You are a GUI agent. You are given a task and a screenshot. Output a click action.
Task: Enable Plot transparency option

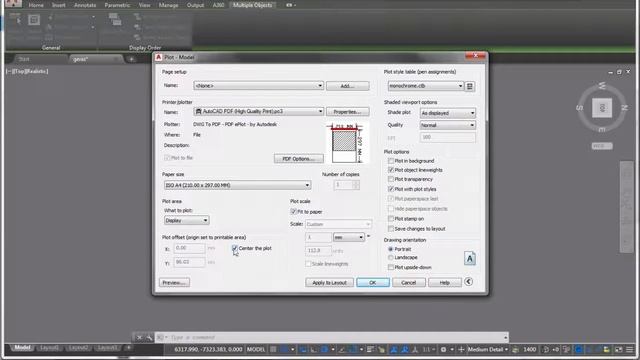pyautogui.click(x=391, y=179)
